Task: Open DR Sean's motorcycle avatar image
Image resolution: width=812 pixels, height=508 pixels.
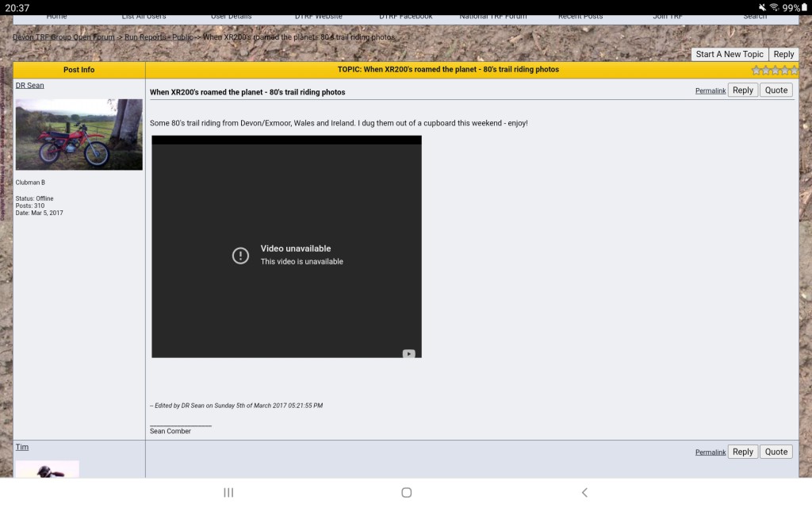Action: pyautogui.click(x=79, y=134)
